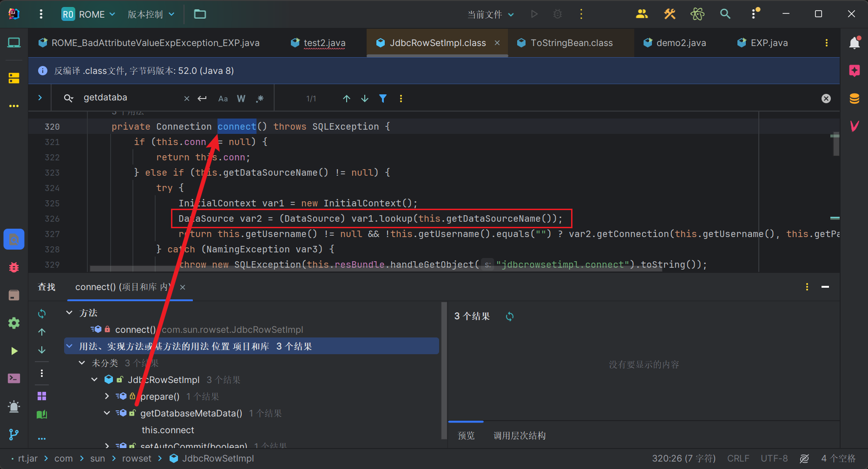Change indent setting 4 个空格
The width and height of the screenshot is (868, 469).
(x=838, y=459)
